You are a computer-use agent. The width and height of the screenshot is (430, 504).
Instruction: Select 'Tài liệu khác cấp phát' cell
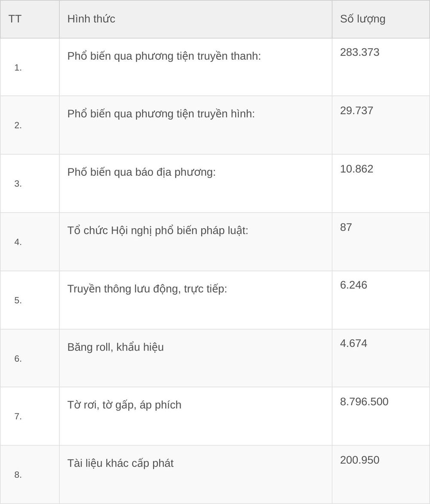click(x=196, y=474)
